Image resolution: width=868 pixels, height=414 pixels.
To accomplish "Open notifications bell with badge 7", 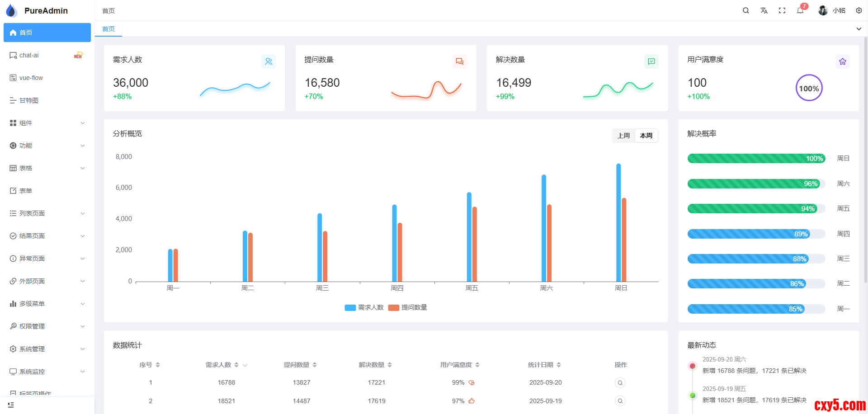I will pyautogui.click(x=800, y=10).
